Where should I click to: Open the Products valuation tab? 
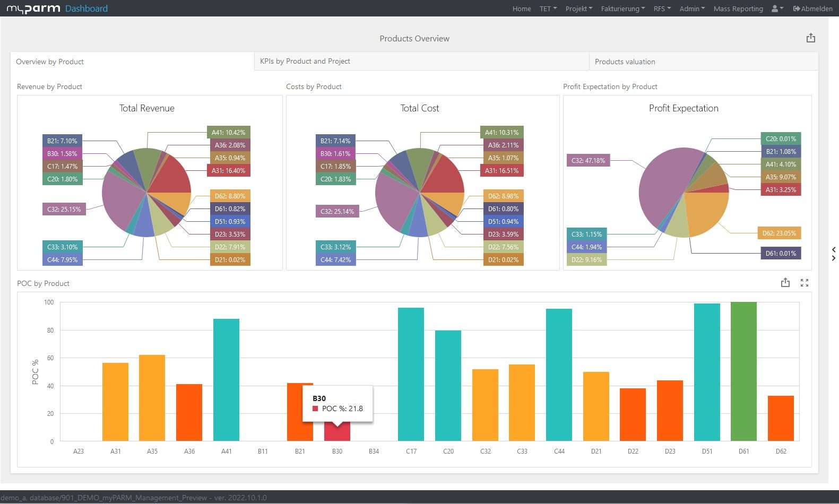coord(625,62)
